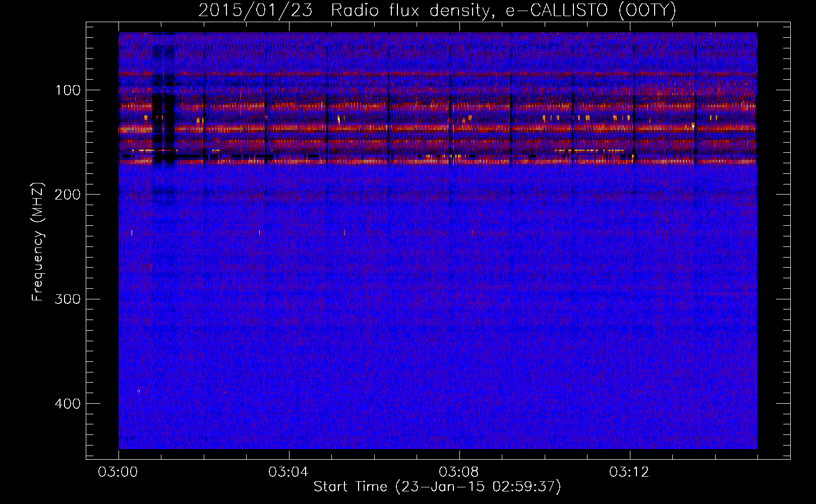
Task: Click the '03:04' time tick label
Action: tap(288, 472)
